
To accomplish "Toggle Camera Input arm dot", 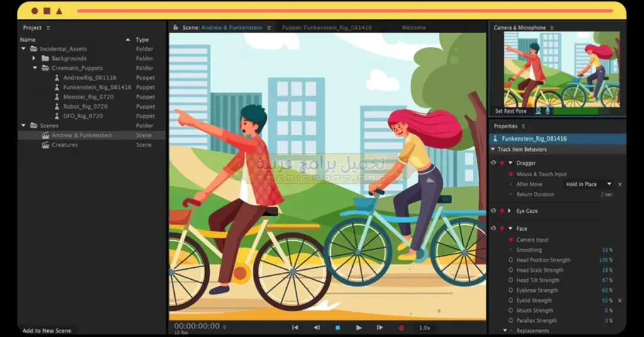I will 511,240.
